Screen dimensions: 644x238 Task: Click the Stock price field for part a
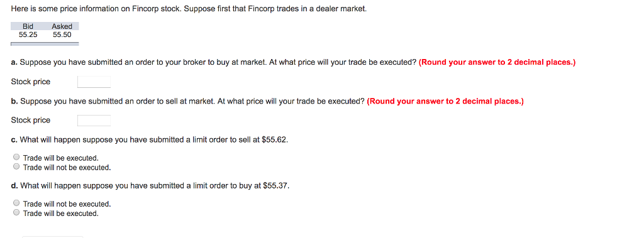pos(94,82)
